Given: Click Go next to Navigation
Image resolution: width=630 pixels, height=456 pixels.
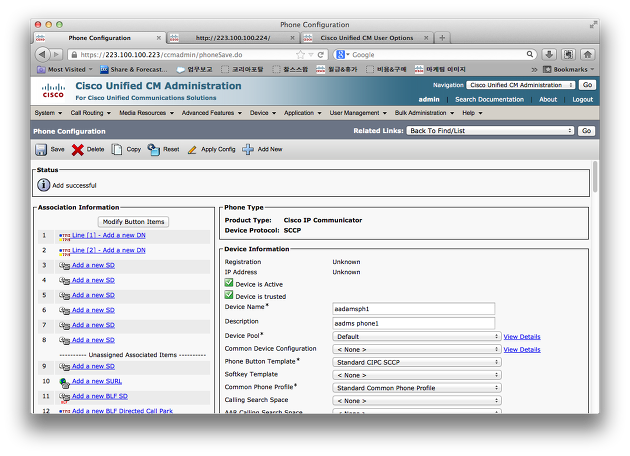Looking at the screenshot, I should [x=587, y=85].
